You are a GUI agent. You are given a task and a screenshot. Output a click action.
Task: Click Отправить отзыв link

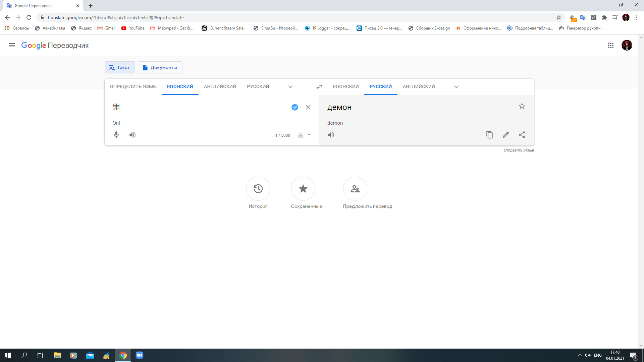(519, 150)
